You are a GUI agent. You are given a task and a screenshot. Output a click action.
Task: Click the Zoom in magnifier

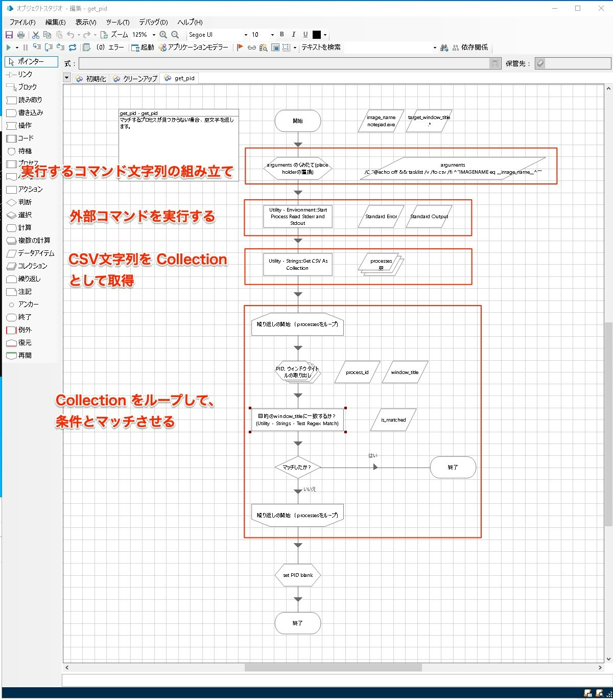tap(163, 35)
